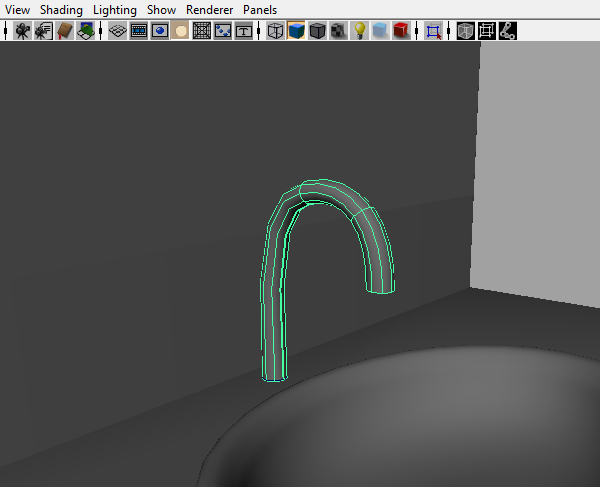Collapse toolbar handle before the Wireframe icon

click(259, 31)
